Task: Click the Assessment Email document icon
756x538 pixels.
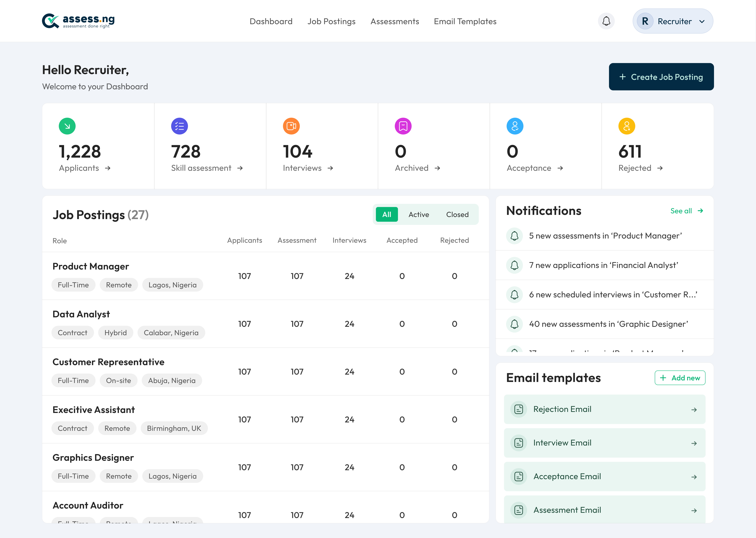Action: 519,510
